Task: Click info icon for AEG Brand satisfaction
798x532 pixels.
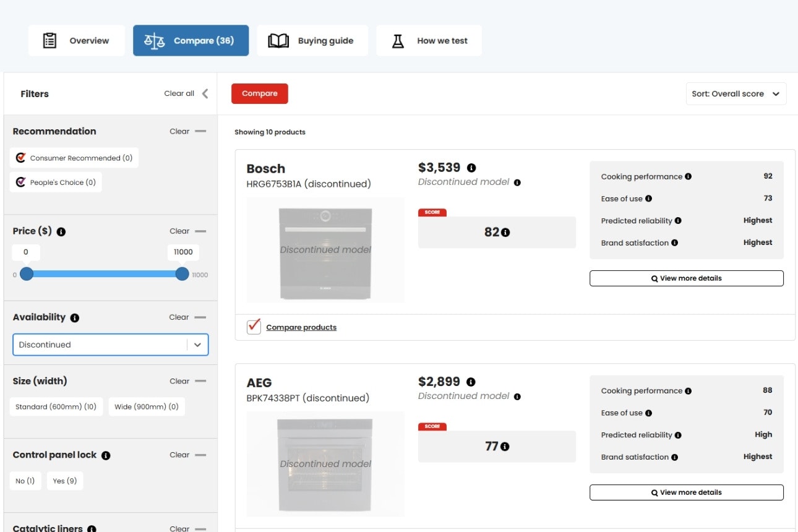Action: (674, 457)
